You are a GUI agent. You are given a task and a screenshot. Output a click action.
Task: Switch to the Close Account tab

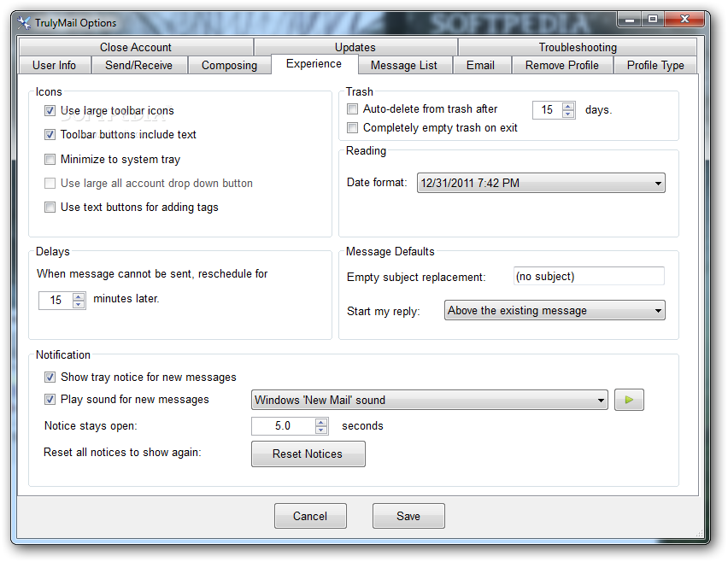click(136, 47)
